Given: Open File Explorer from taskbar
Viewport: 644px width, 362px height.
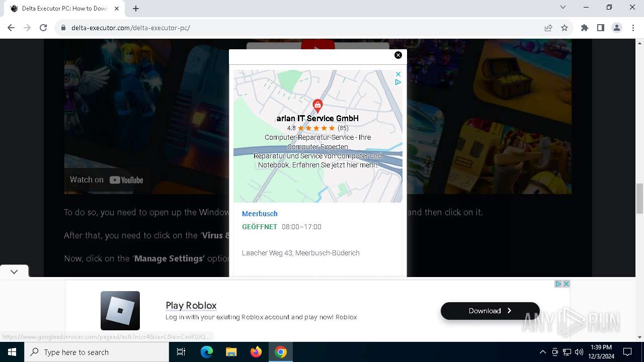Looking at the screenshot, I should coord(231,352).
